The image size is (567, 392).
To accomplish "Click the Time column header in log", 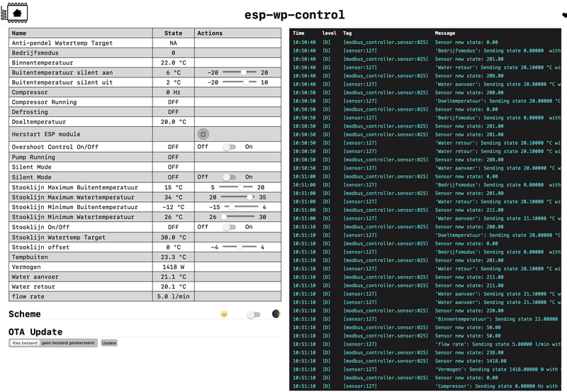I will [298, 33].
